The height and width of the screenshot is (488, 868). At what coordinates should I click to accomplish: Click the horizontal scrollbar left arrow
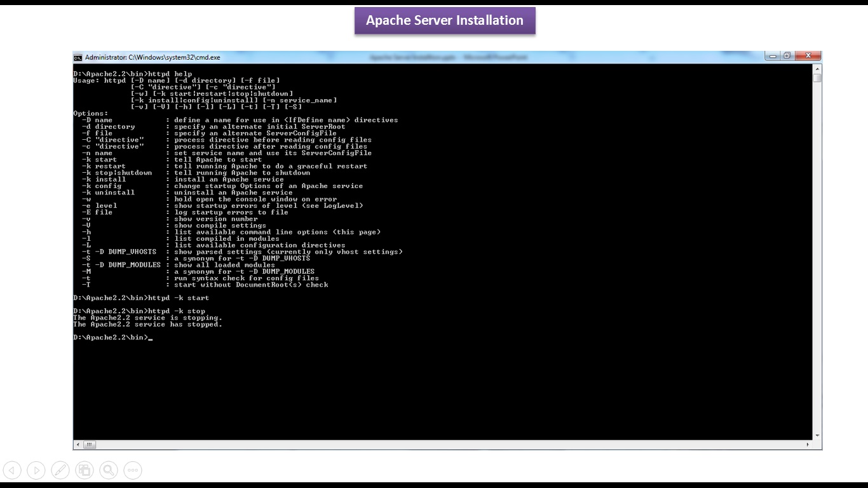(78, 445)
